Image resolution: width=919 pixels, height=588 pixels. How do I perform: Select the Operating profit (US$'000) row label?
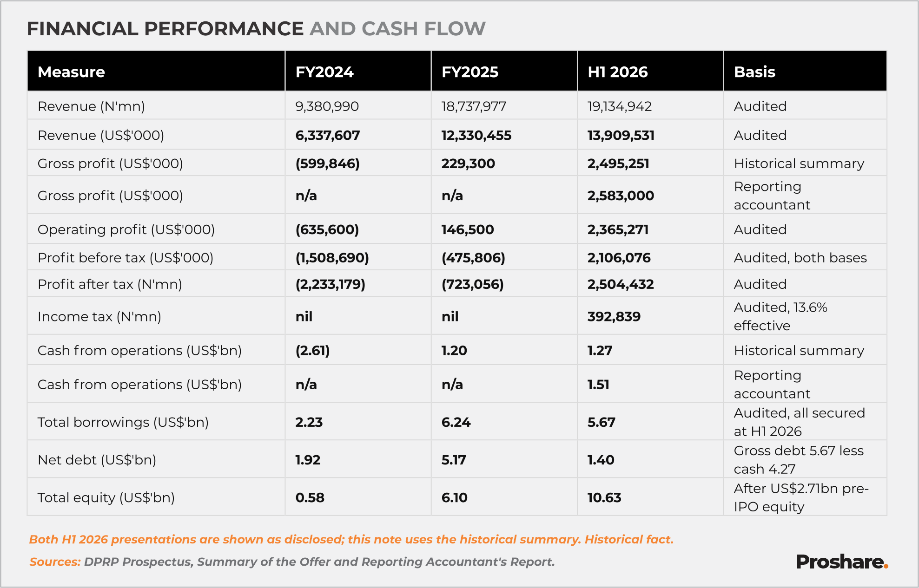pyautogui.click(x=126, y=229)
